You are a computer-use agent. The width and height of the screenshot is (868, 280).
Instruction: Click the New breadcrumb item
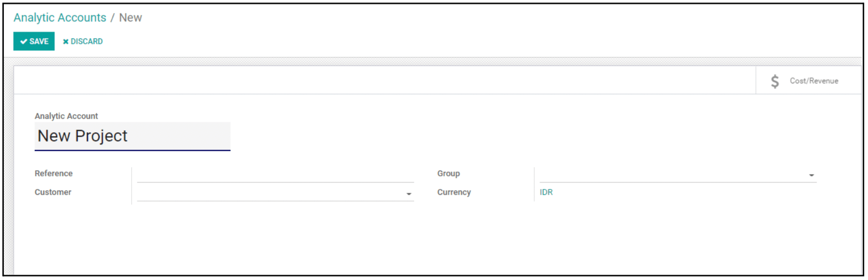click(x=131, y=17)
